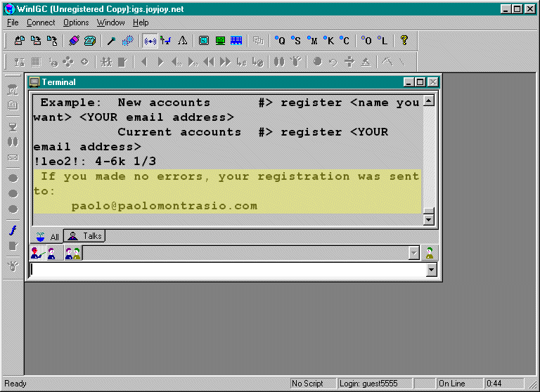Click the fast-forward double right arrow
540x392 pixels.
(x=225, y=62)
